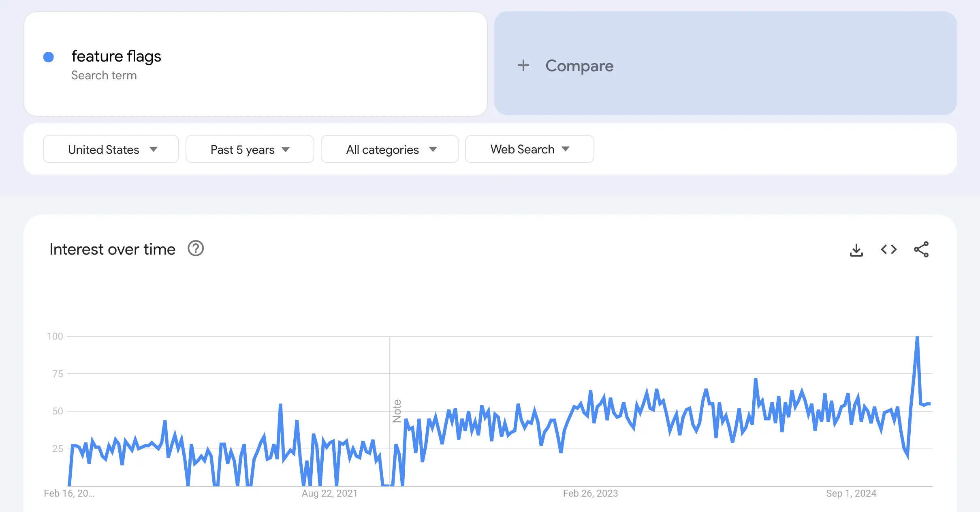Click the peak point at 100 on chart
The width and height of the screenshot is (980, 512).
(x=917, y=337)
